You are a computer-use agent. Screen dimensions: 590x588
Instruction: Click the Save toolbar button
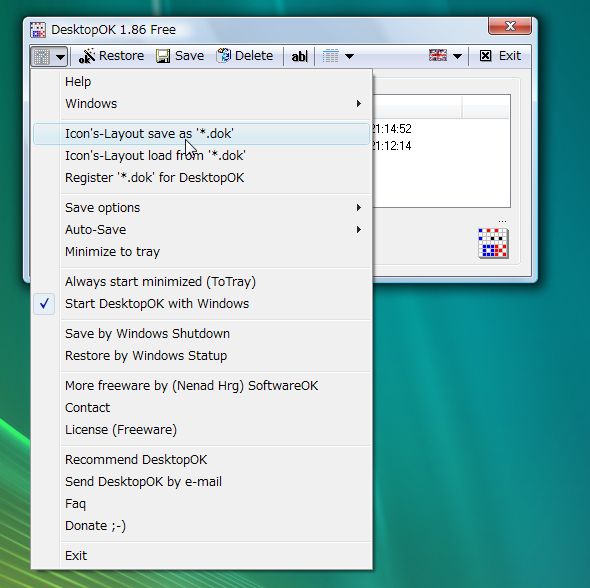point(180,56)
